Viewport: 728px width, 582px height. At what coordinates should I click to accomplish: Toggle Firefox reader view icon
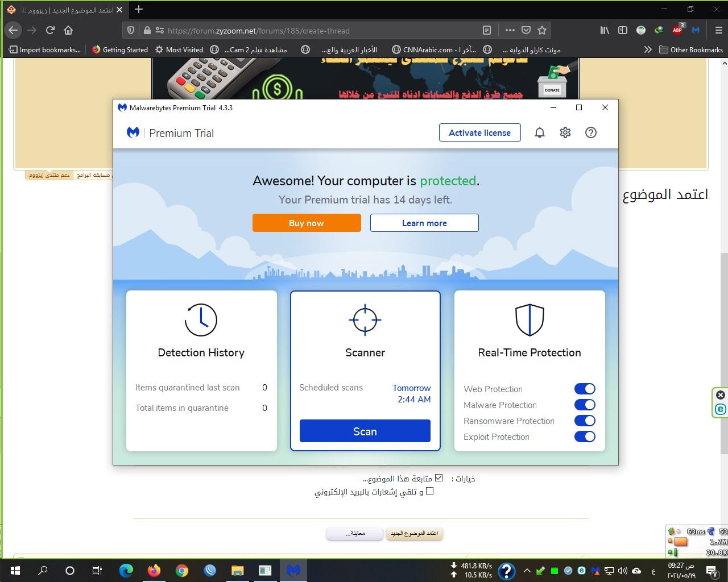pos(487,30)
